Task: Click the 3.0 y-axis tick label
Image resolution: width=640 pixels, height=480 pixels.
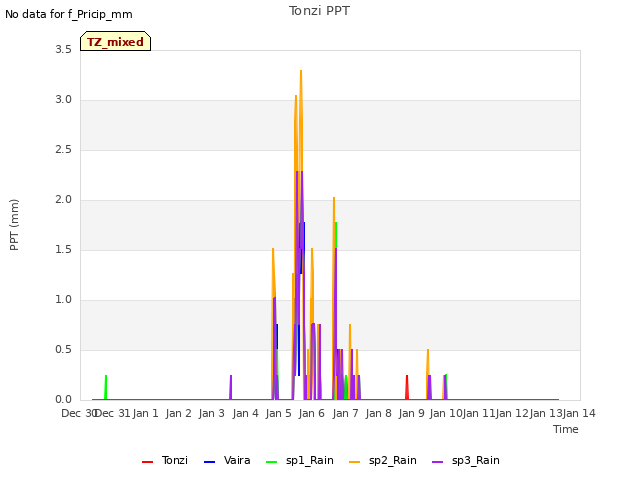Action: pos(63,100)
